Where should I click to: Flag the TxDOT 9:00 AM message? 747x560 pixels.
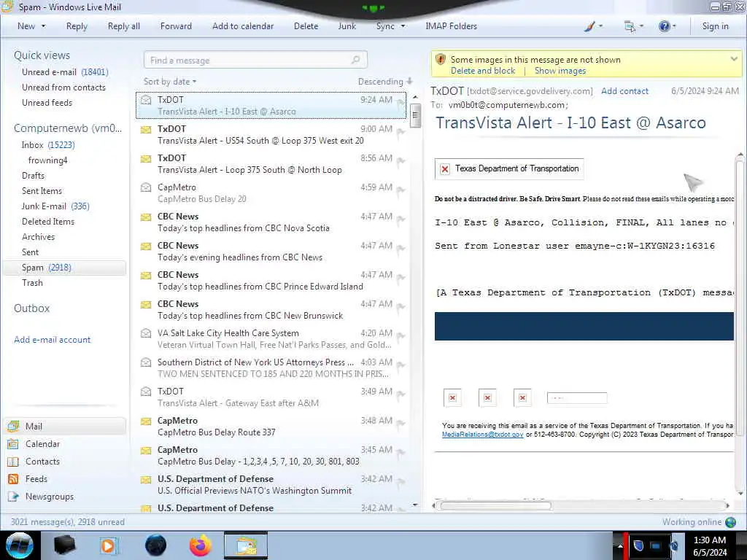point(400,132)
